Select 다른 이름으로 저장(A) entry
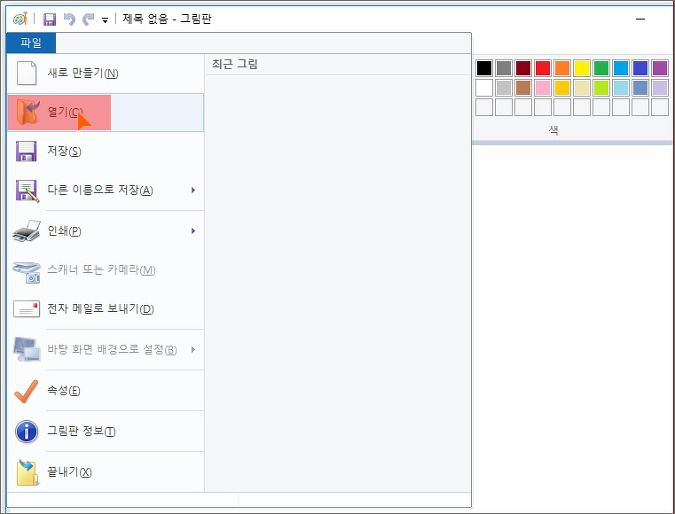The width and height of the screenshot is (675, 514). coord(105,190)
